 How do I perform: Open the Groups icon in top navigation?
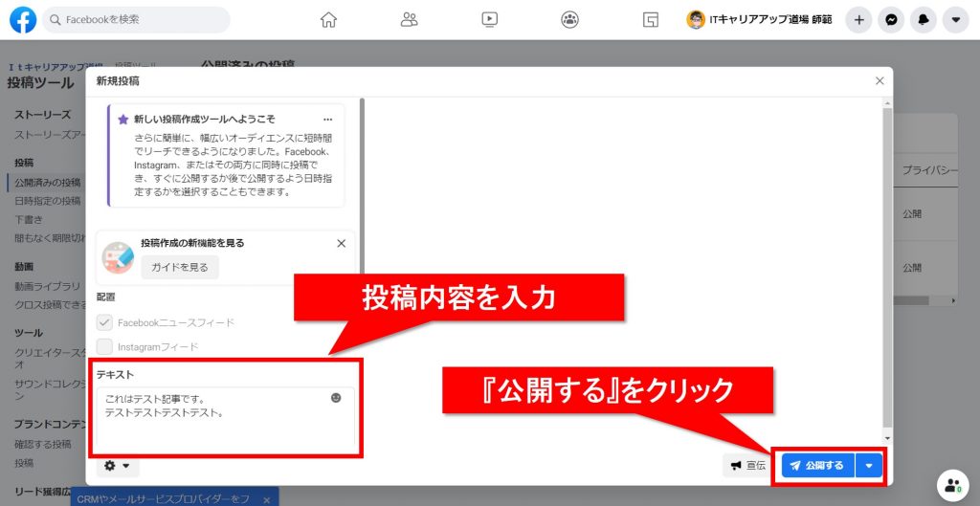(x=570, y=20)
